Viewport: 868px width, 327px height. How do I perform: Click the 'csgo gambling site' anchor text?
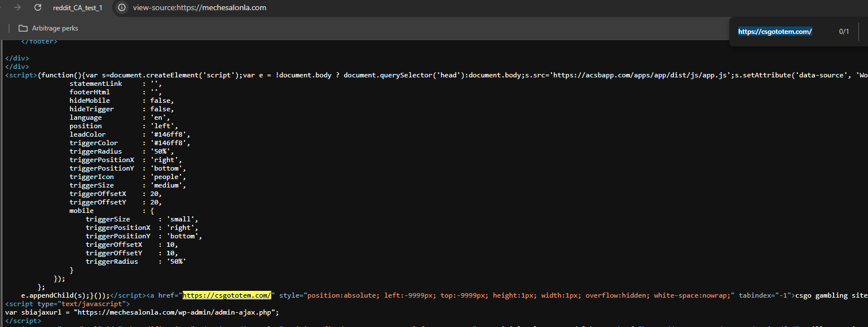click(831, 295)
